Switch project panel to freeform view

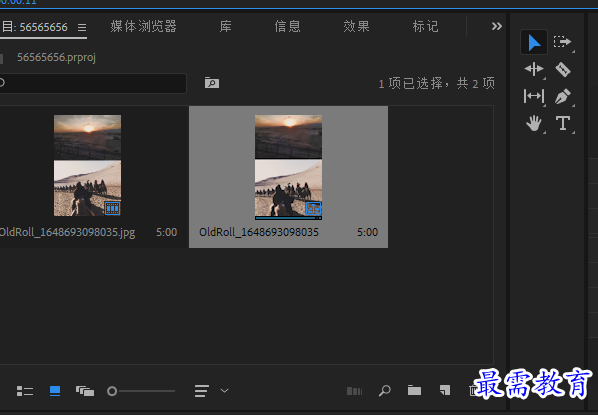pyautogui.click(x=85, y=391)
